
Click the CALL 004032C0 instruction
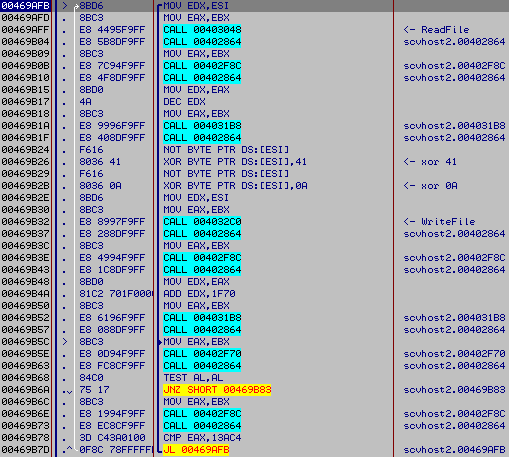coord(202,222)
